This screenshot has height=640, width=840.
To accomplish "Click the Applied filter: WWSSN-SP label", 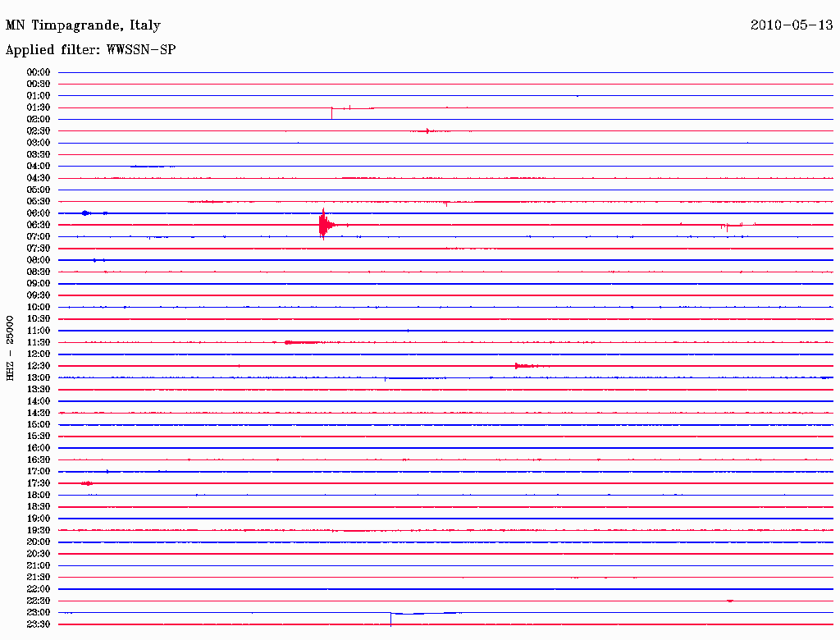I will [90, 50].
